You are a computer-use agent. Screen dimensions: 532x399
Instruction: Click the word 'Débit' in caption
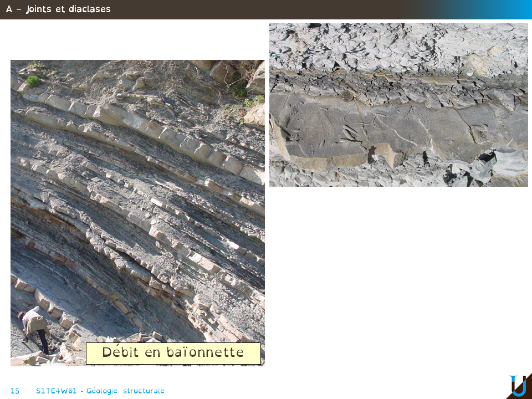pos(121,352)
